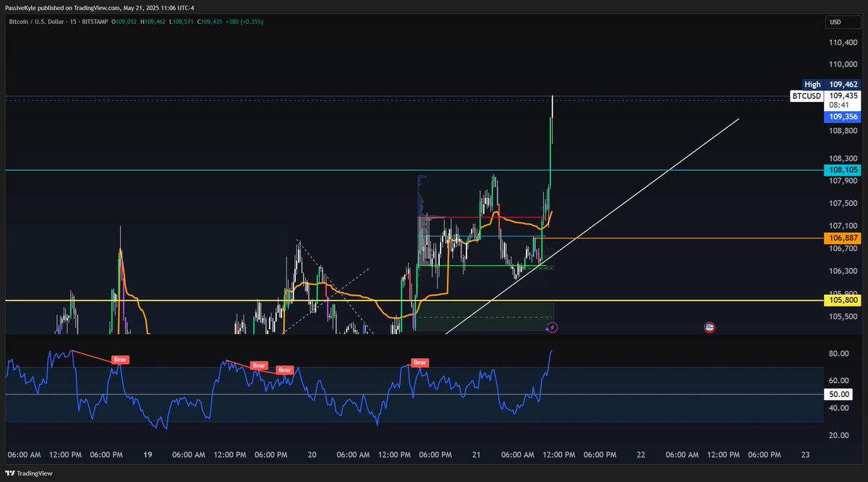Click the 107,500 price axis value
Viewport: 868px width, 482px height.
click(x=843, y=203)
